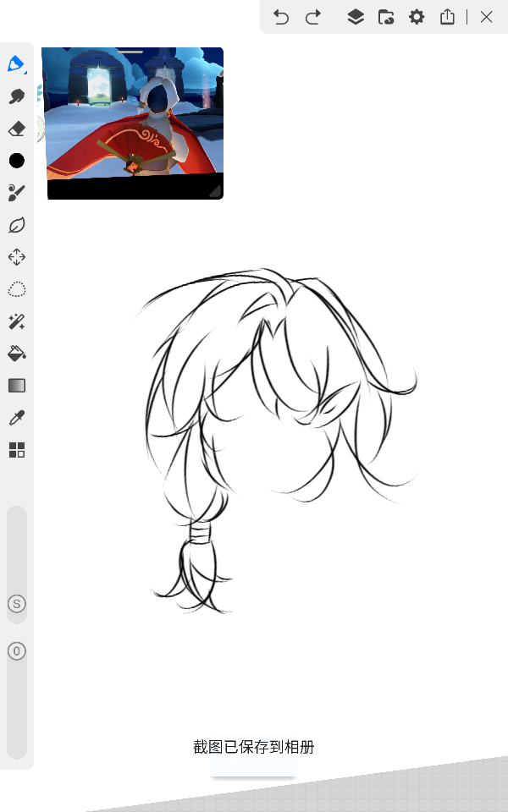Redo the last action

[313, 18]
